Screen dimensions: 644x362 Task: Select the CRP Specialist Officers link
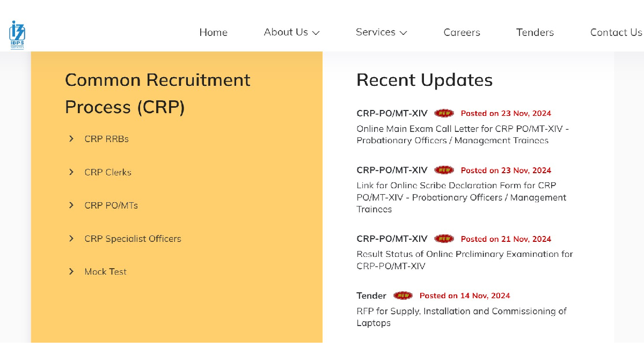(x=133, y=239)
